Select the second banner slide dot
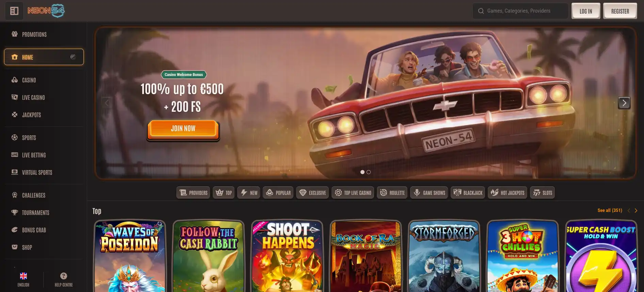644x292 pixels. point(369,172)
